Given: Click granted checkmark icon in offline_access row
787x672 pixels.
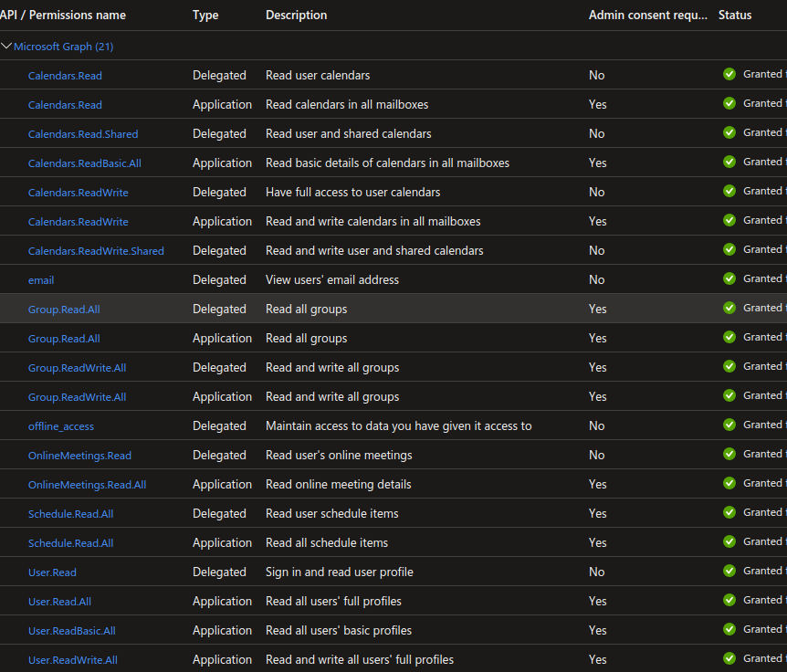Looking at the screenshot, I should point(729,425).
